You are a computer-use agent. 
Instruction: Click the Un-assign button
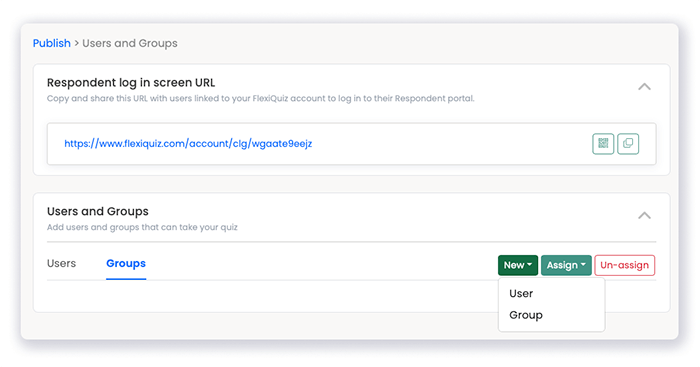coord(625,265)
